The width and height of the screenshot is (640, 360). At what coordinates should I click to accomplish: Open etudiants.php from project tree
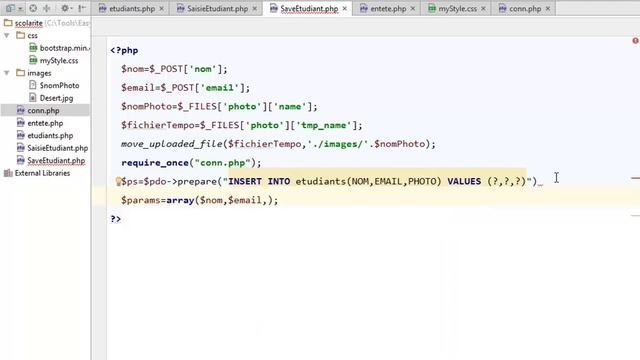click(x=50, y=136)
